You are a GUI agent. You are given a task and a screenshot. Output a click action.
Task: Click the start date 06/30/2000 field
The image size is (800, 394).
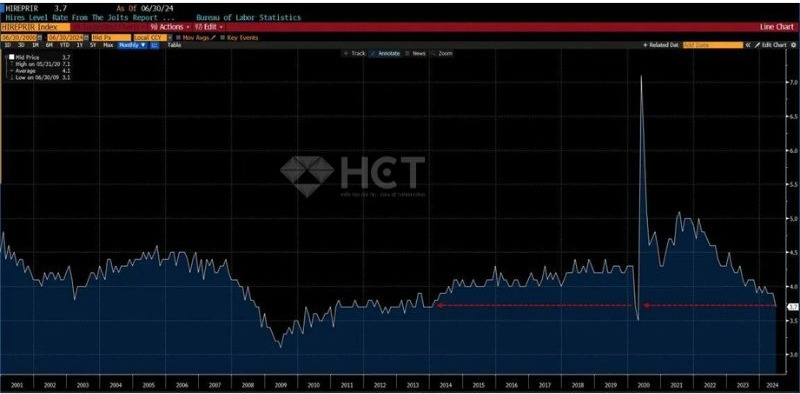tap(18, 38)
